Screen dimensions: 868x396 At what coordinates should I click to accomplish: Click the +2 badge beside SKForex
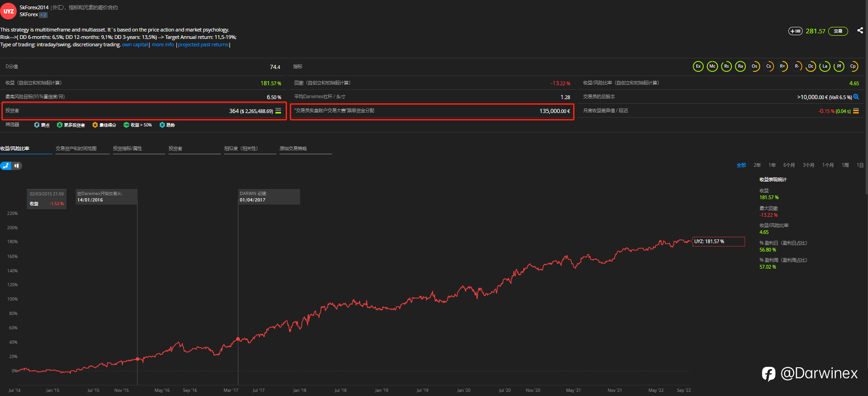pyautogui.click(x=43, y=15)
